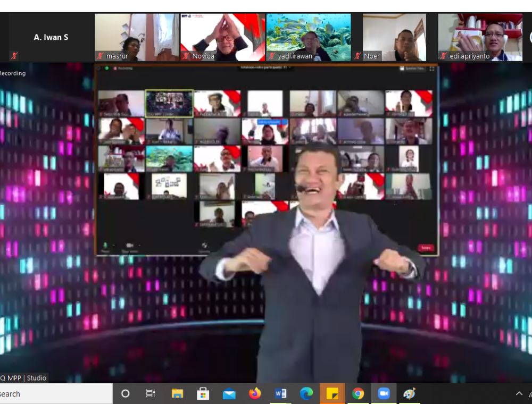Screen dimensions: 532x404
Task: Open Google Chrome from the taskbar
Action: click(x=358, y=394)
